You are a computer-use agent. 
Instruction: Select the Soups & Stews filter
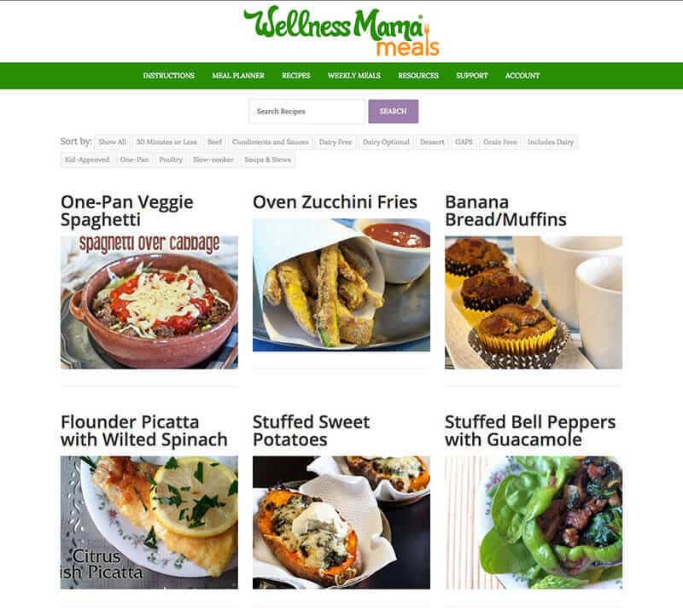(267, 160)
